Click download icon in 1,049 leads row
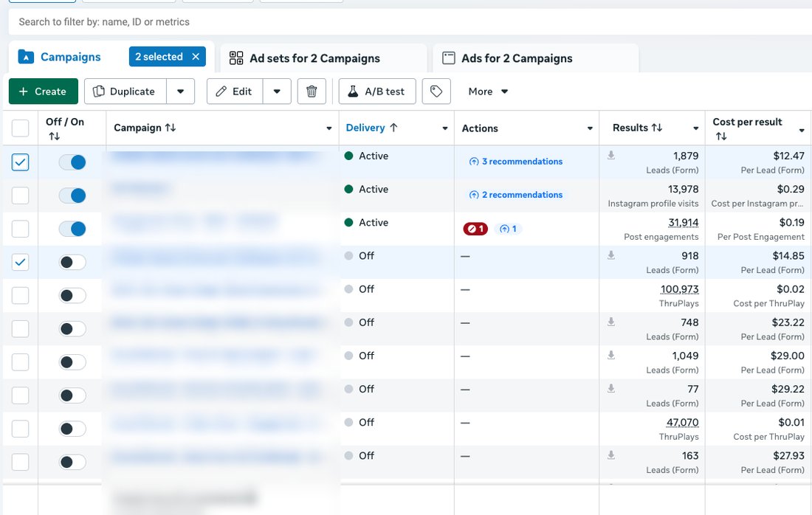812x515 pixels. [x=611, y=355]
